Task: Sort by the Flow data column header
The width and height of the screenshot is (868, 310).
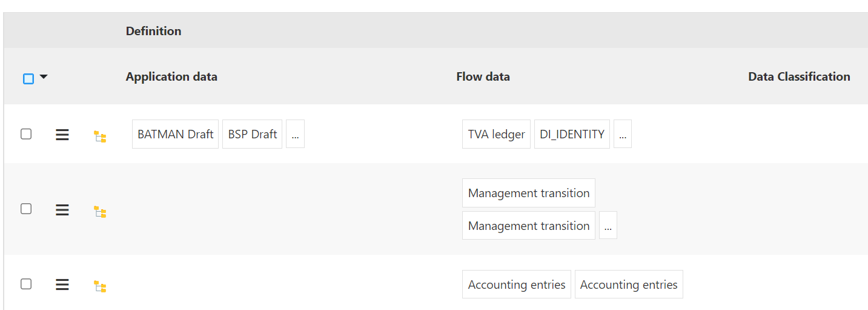Action: pos(483,76)
